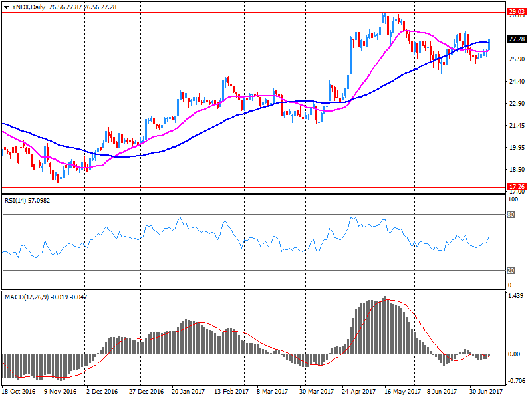
Task: Select the RSI 20 level marker
Action: [511, 270]
